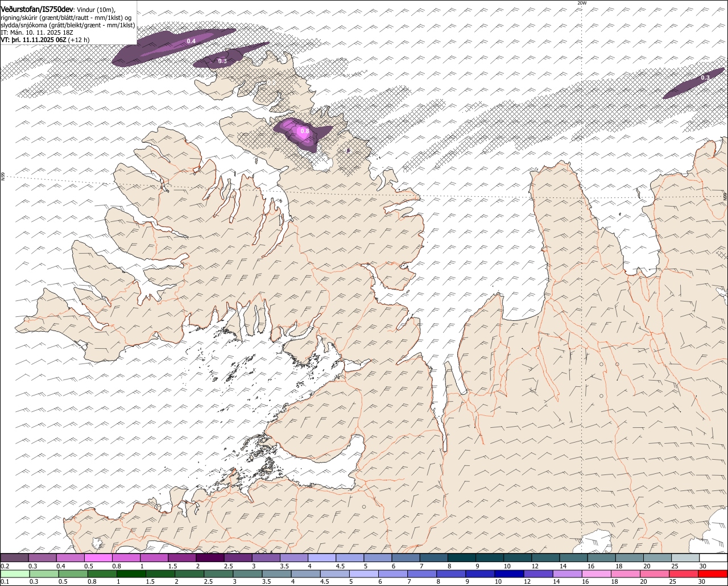This screenshot has height=586, width=728.
Task: Select top legend swatch between 0.2 and 0.3
Action: (x=14, y=558)
